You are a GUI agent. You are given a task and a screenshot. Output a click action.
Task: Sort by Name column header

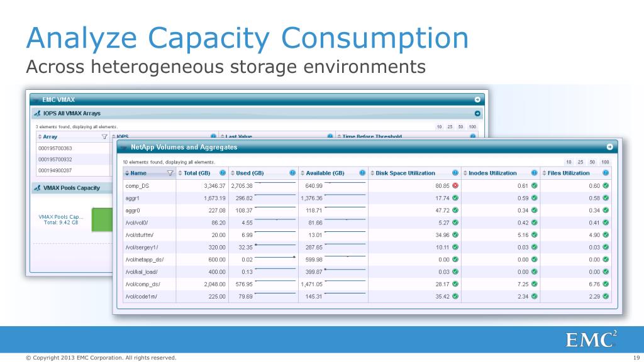pyautogui.click(x=138, y=173)
